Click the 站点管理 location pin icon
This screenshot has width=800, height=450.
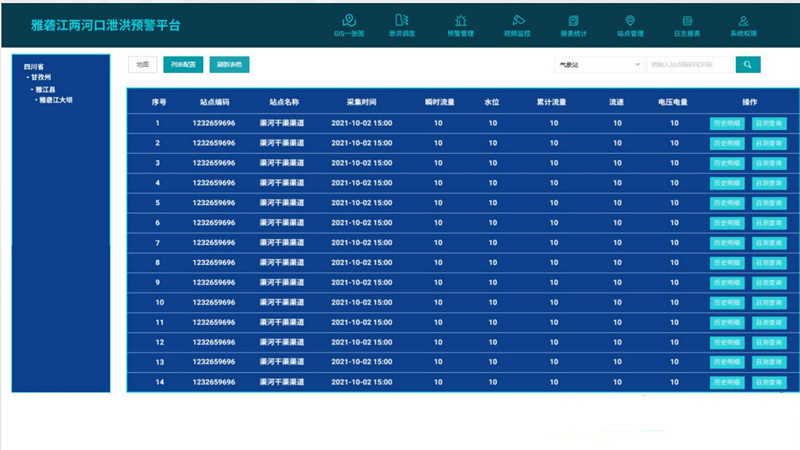pos(630,20)
